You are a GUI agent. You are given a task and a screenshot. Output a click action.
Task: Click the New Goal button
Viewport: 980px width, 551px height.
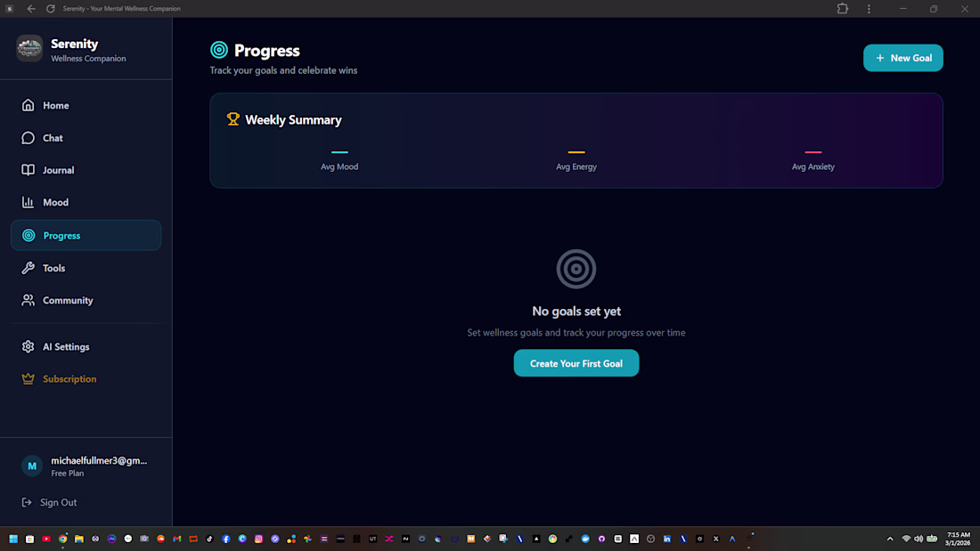pyautogui.click(x=903, y=58)
